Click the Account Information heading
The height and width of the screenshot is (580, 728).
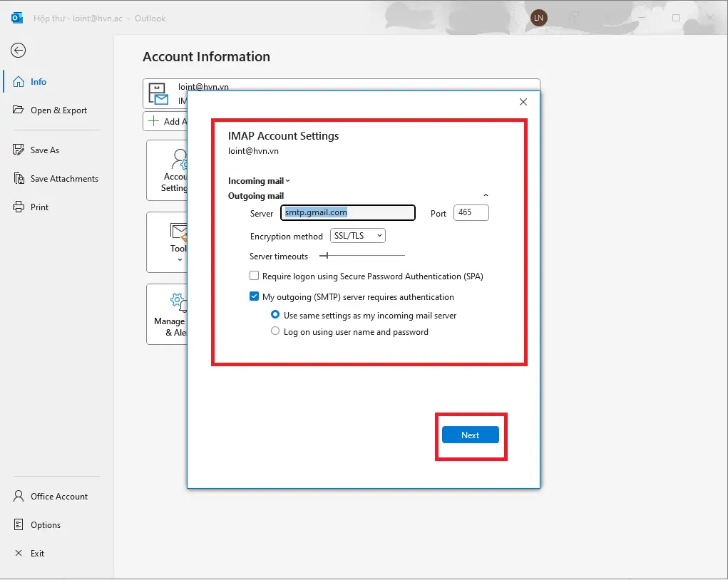point(206,56)
